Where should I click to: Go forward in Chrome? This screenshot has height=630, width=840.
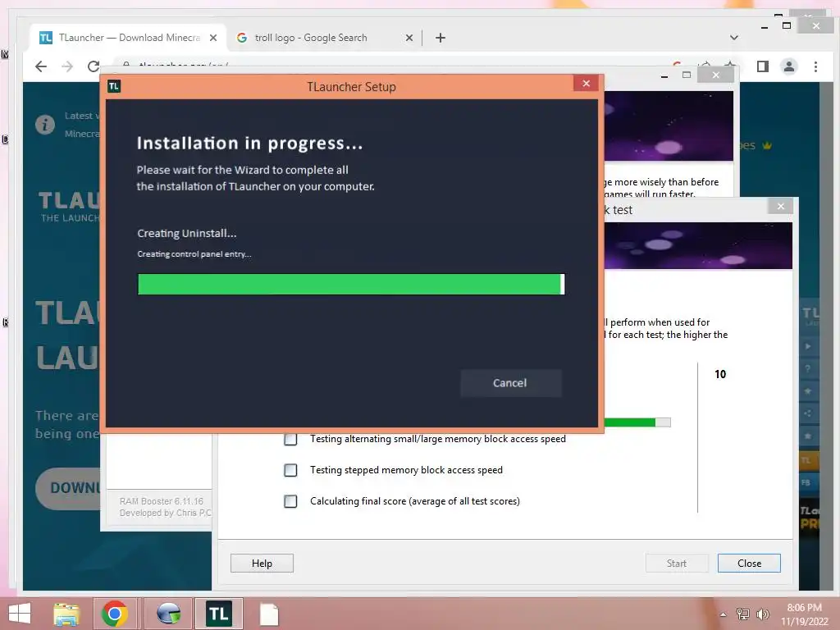pyautogui.click(x=67, y=66)
